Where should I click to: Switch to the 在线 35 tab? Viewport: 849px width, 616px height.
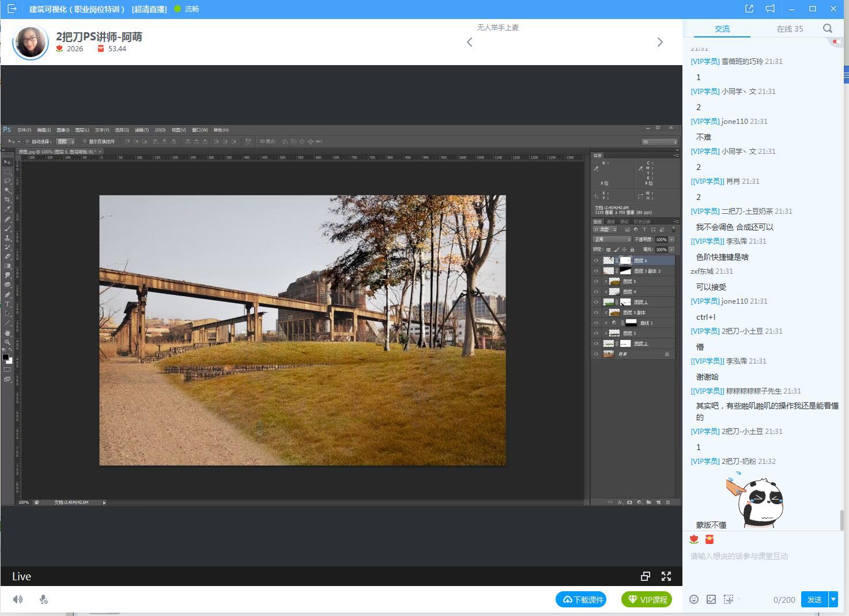click(x=789, y=28)
